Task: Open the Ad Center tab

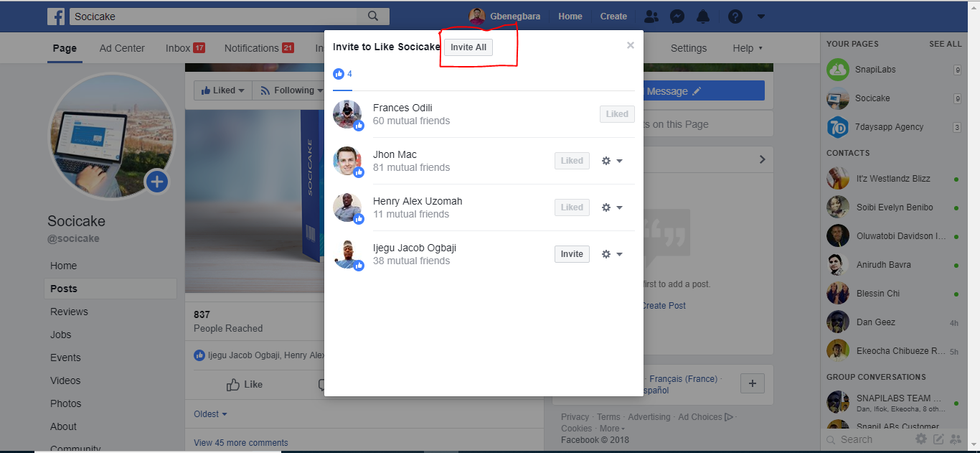Action: coord(122,48)
